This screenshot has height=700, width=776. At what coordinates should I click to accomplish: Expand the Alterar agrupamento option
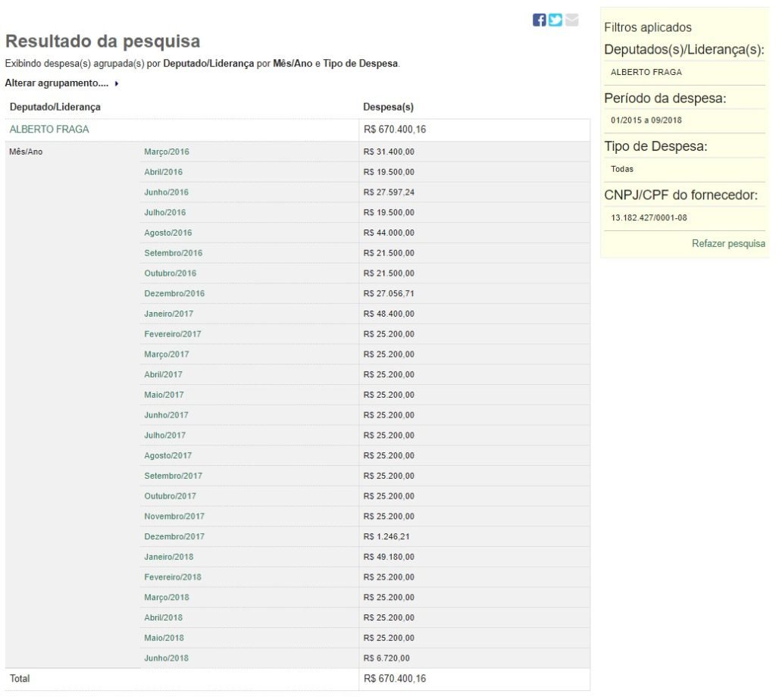click(x=62, y=83)
